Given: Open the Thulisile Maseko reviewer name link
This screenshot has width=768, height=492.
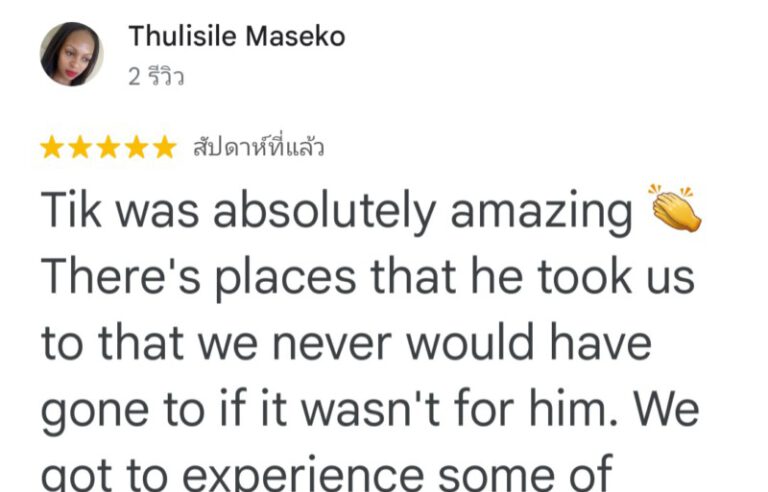Looking at the screenshot, I should click(x=236, y=37).
